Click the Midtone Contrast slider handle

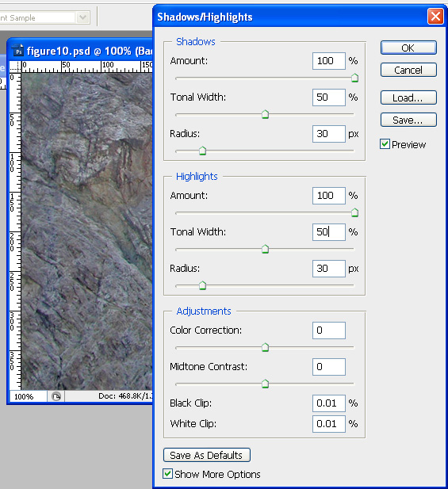pyautogui.click(x=265, y=384)
